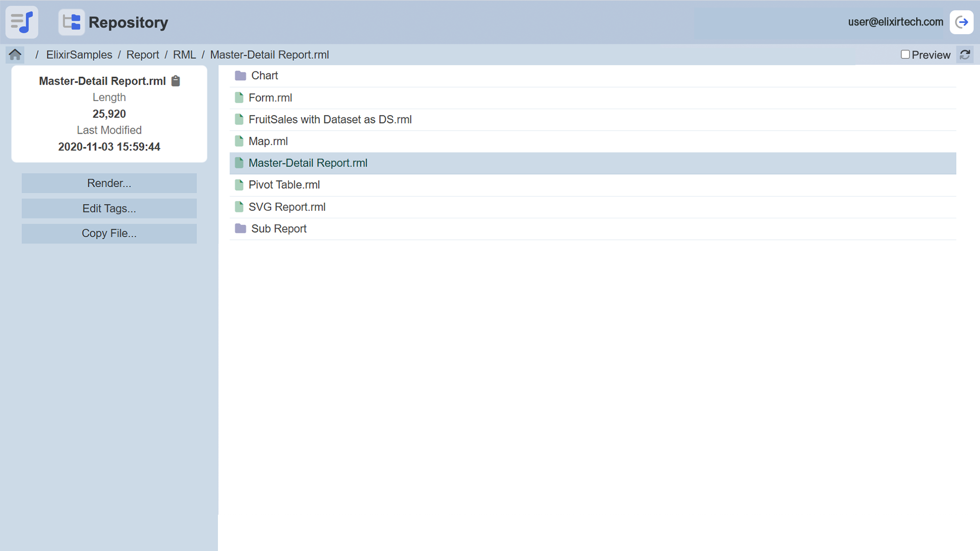This screenshot has height=551, width=980.
Task: Select Map.rml in the file list
Action: point(268,141)
